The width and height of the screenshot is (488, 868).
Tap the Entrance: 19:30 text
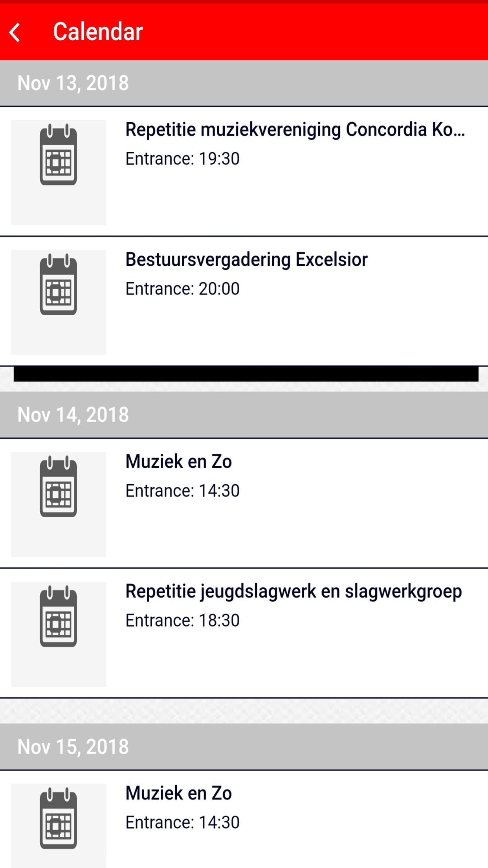182,159
